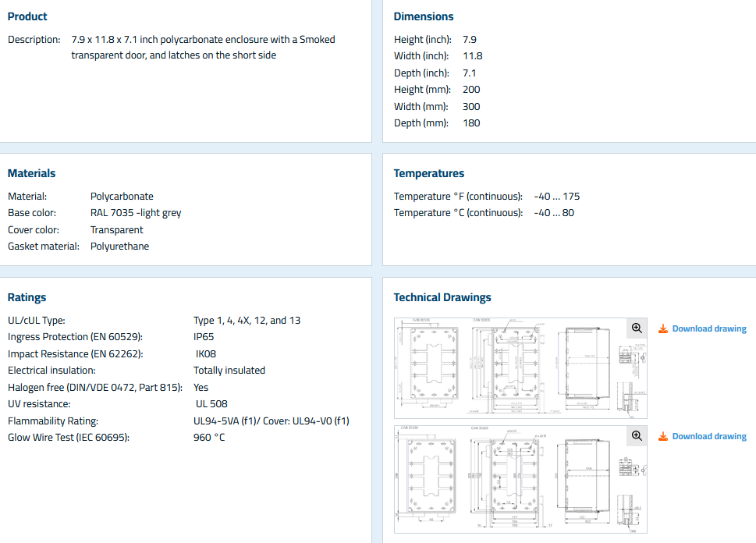Click the 'Product' section heading

pyautogui.click(x=27, y=16)
